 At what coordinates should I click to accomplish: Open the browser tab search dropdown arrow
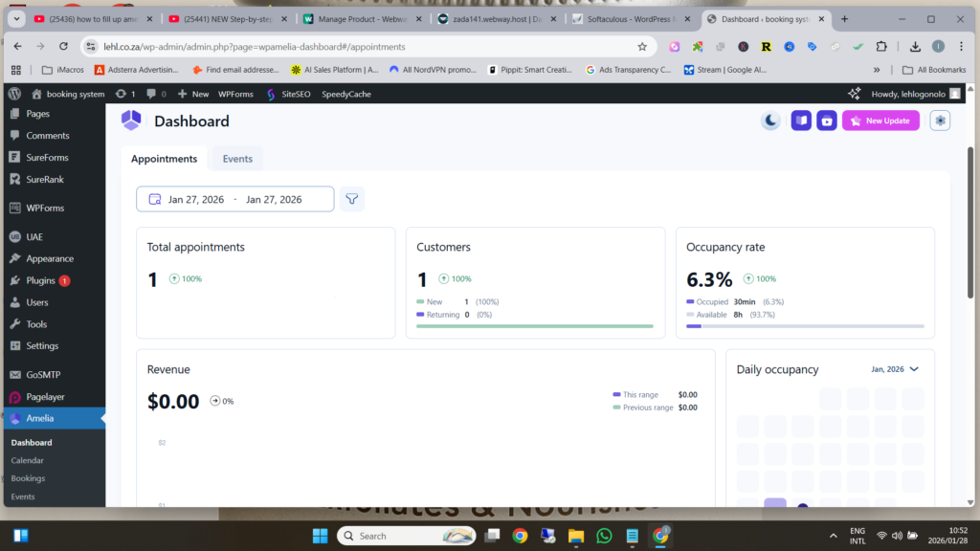point(17,19)
